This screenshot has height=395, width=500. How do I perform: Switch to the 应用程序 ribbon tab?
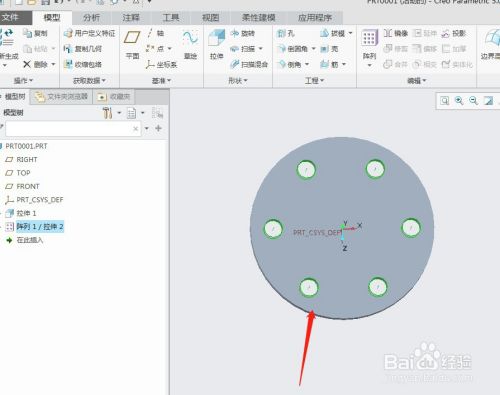click(x=314, y=18)
